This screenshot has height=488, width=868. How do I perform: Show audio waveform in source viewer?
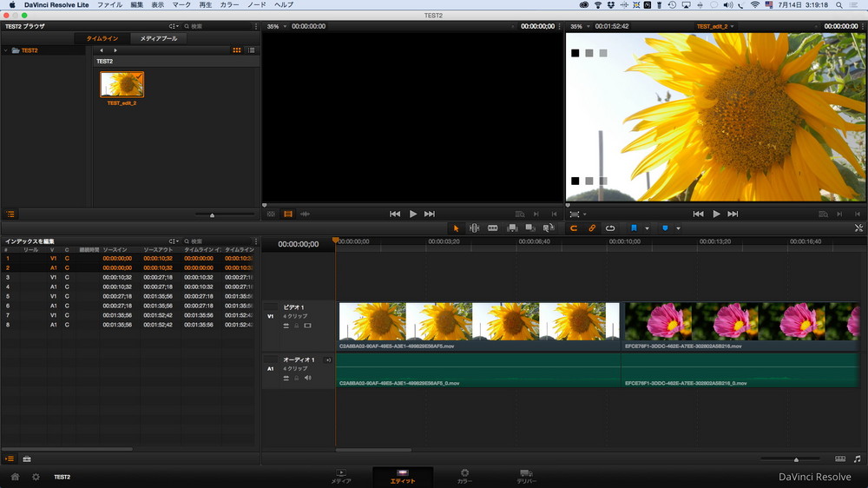click(305, 214)
